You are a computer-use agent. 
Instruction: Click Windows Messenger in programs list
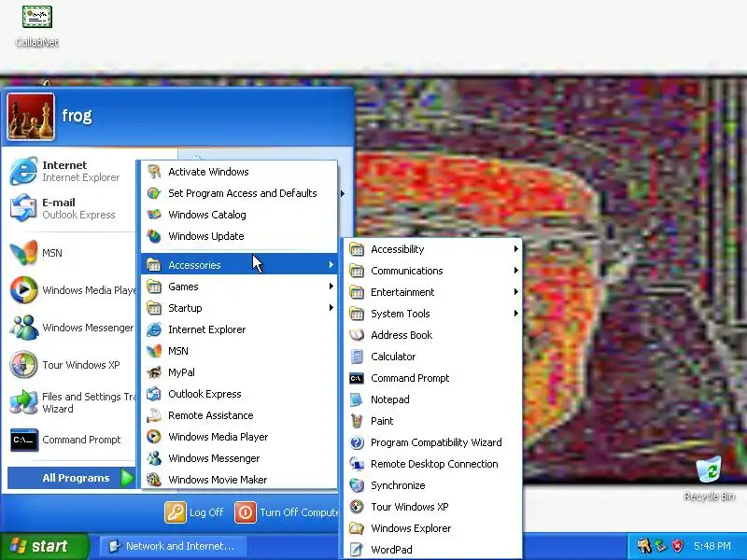click(239, 458)
